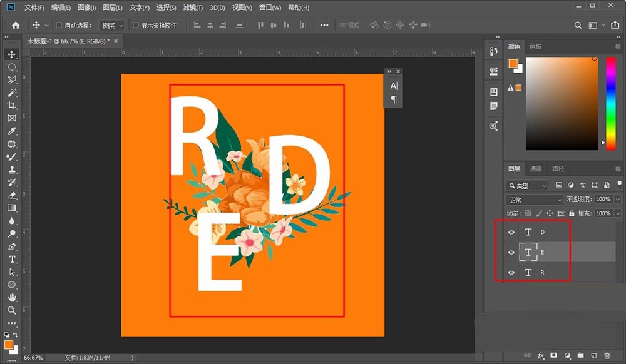Select the Move tool

click(11, 54)
